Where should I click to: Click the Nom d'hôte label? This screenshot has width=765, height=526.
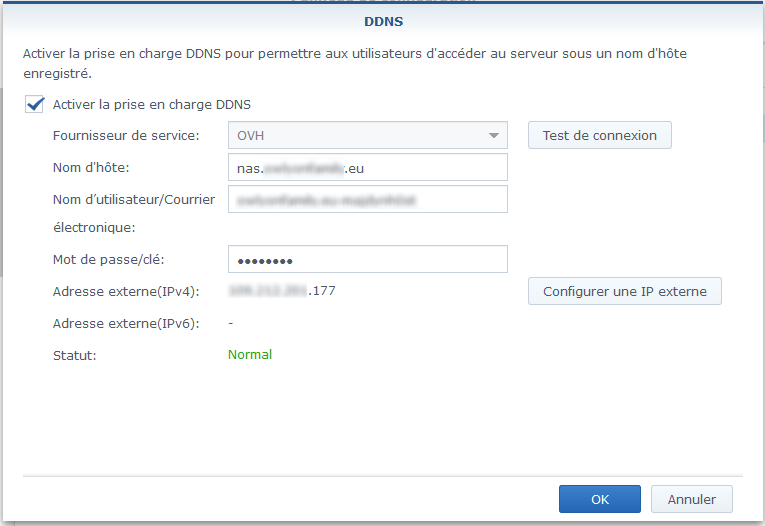(x=91, y=167)
